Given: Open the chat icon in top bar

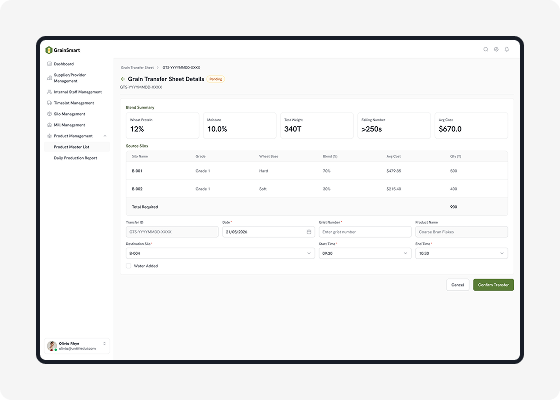Looking at the screenshot, I should (485, 49).
